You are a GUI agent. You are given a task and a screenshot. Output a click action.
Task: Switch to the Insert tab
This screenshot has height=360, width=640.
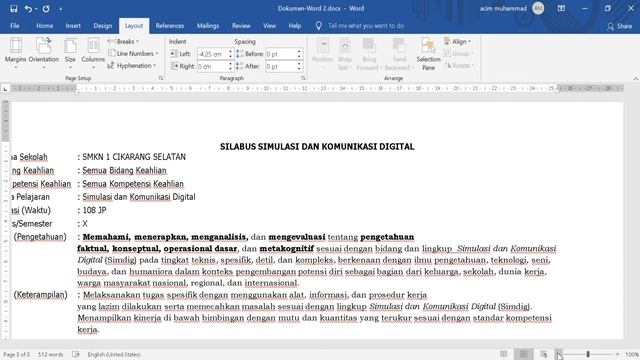point(73,26)
